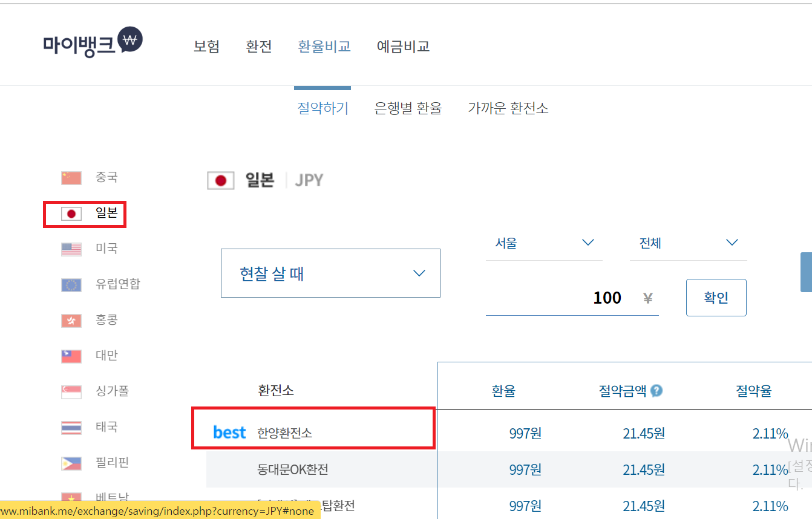The height and width of the screenshot is (519, 812).
Task: Expand the 현찰 살 때 dropdown
Action: pyautogui.click(x=330, y=273)
